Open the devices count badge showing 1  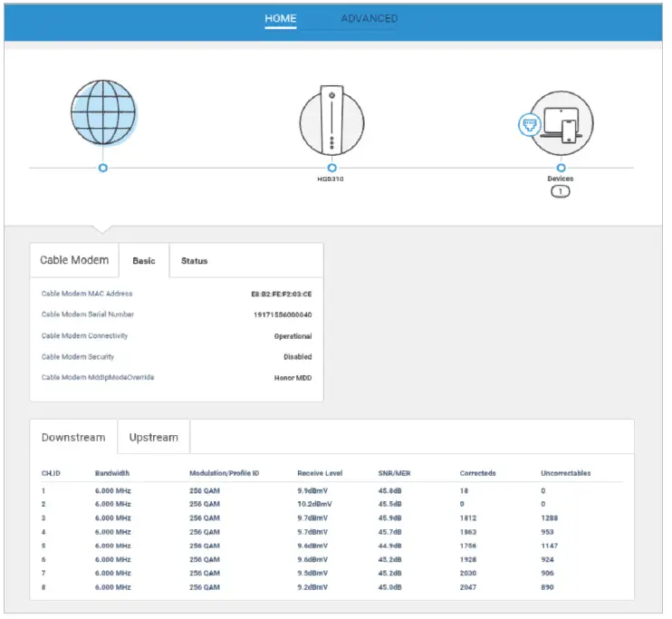pyautogui.click(x=560, y=191)
